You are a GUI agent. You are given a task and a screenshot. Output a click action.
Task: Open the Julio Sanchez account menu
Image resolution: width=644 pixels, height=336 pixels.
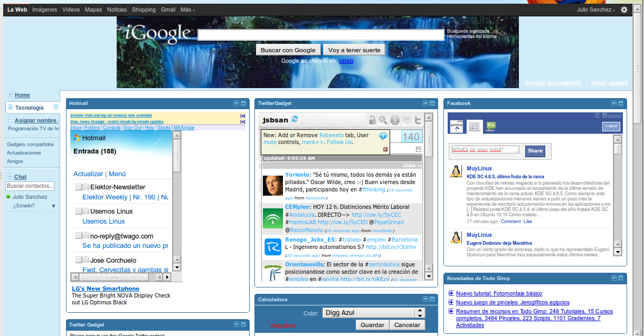596,10
